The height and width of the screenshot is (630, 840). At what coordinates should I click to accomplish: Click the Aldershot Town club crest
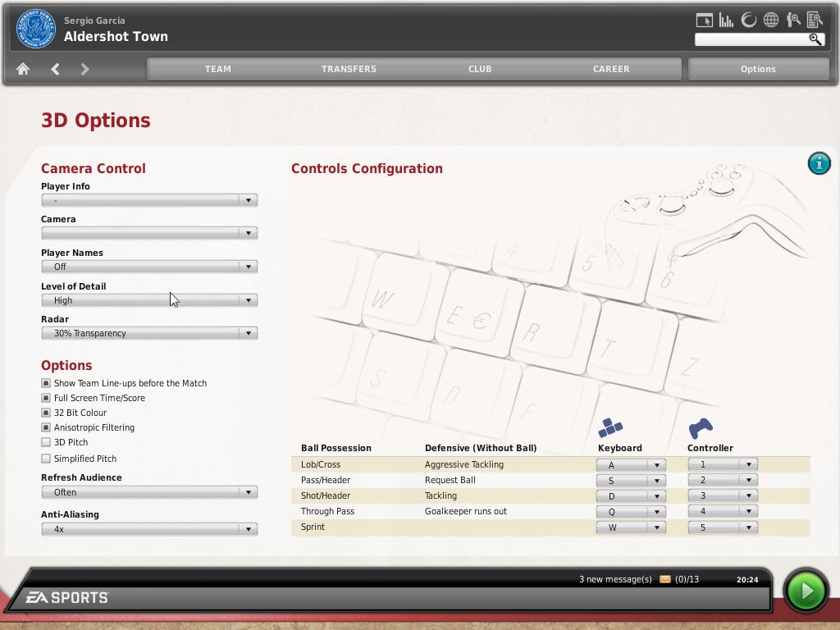point(36,29)
